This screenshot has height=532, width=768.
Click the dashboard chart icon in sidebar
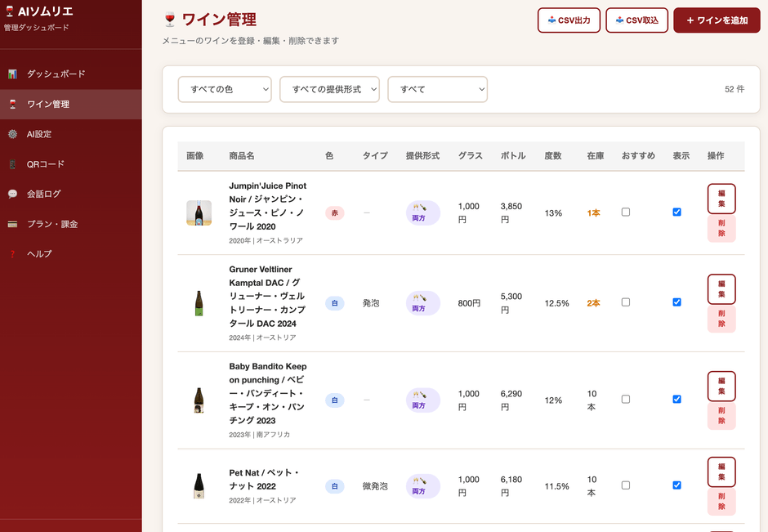coord(13,74)
